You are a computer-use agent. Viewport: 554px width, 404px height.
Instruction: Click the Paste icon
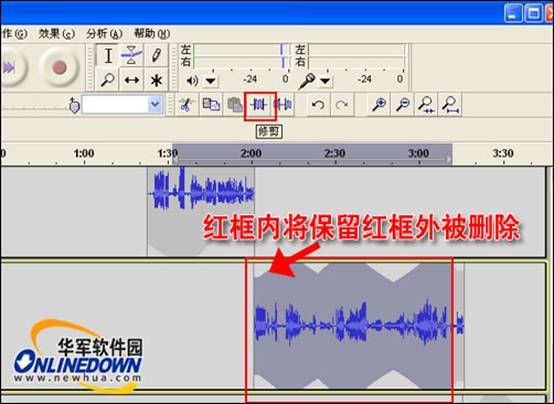click(x=234, y=105)
